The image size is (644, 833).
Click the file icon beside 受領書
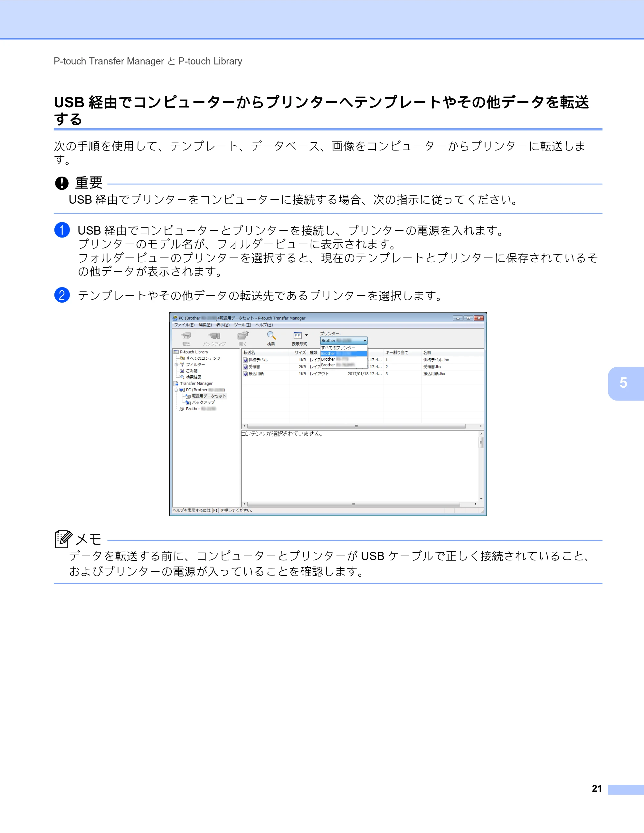[x=245, y=367]
